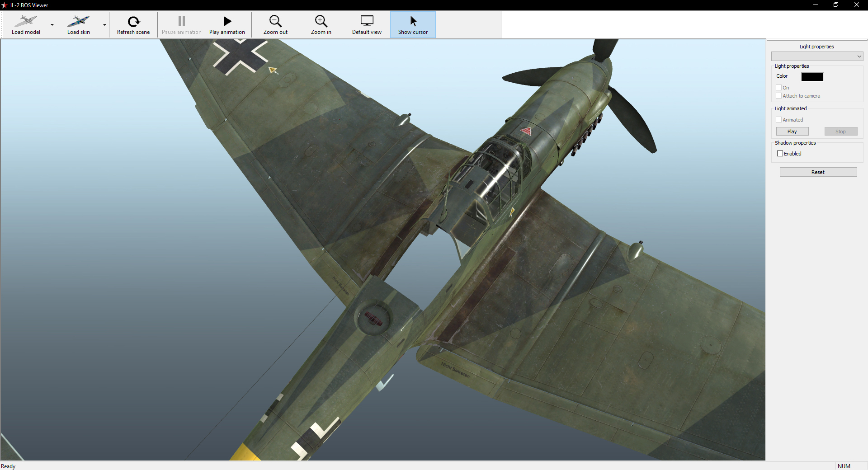Restore the Default view
This screenshot has width=868, height=470.
(x=367, y=25)
